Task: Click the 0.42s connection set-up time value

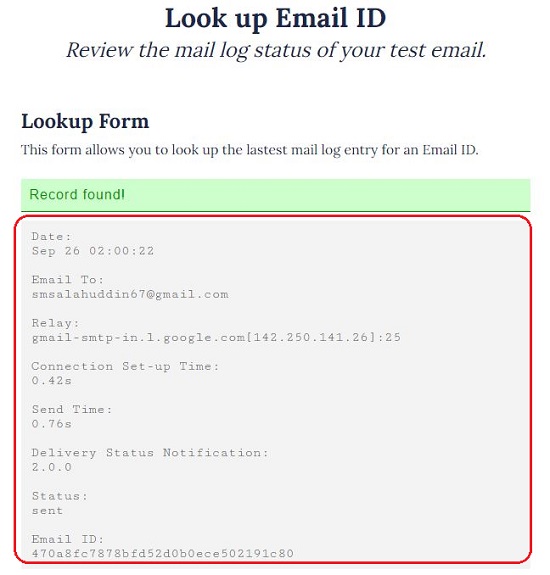Action: coord(51,381)
